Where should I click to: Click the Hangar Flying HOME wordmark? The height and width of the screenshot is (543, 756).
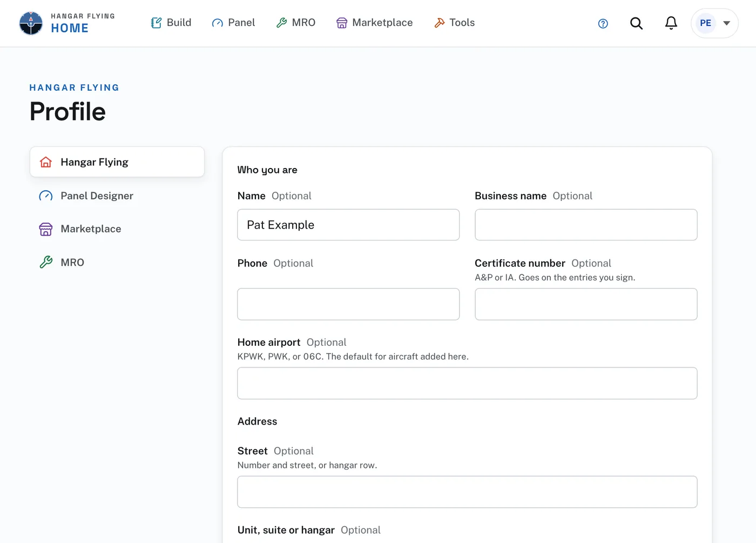83,23
